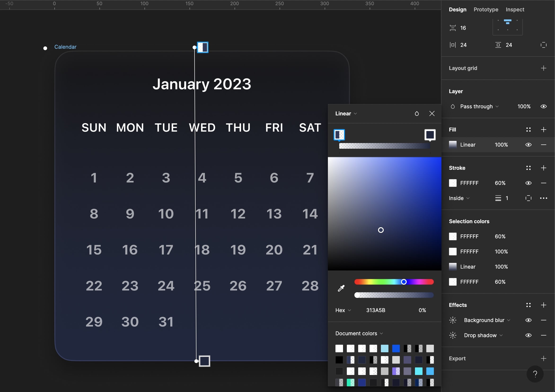
Task: Add an export setting
Action: click(543, 358)
